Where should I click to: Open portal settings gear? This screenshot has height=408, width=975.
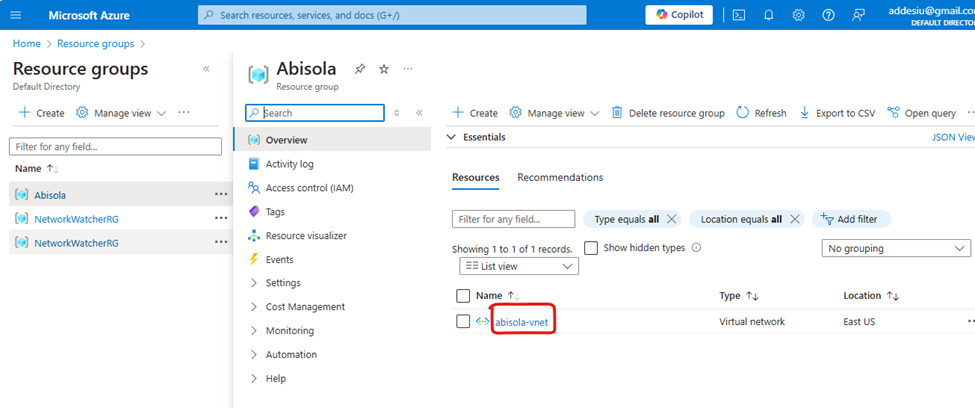799,15
